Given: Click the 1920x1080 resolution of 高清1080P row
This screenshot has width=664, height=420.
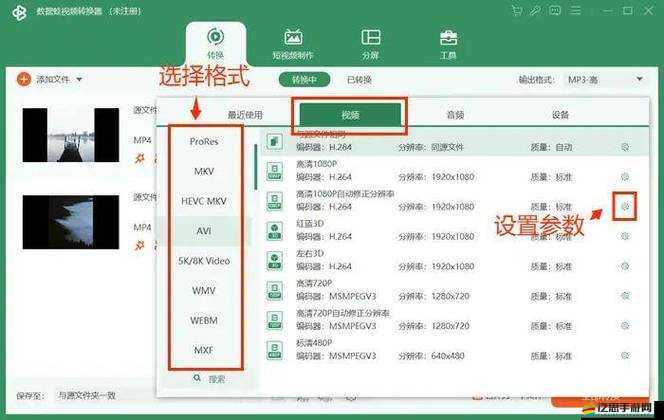Looking at the screenshot, I should click(x=453, y=177).
